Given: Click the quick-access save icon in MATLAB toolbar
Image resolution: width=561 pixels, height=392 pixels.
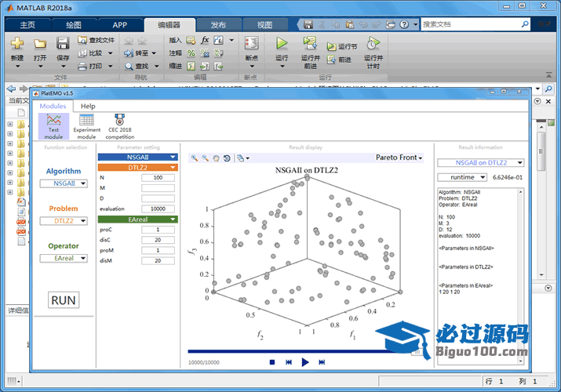Looking at the screenshot, I should pyautogui.click(x=308, y=24).
